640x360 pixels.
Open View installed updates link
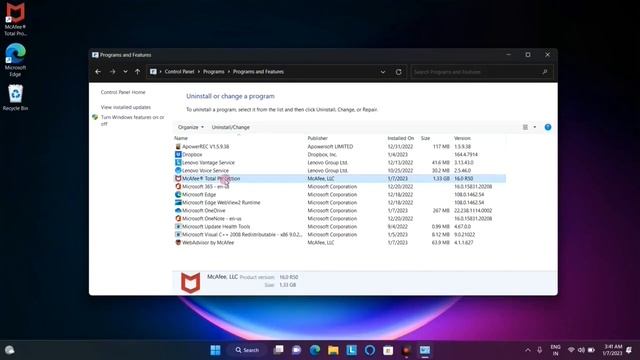click(x=126, y=107)
